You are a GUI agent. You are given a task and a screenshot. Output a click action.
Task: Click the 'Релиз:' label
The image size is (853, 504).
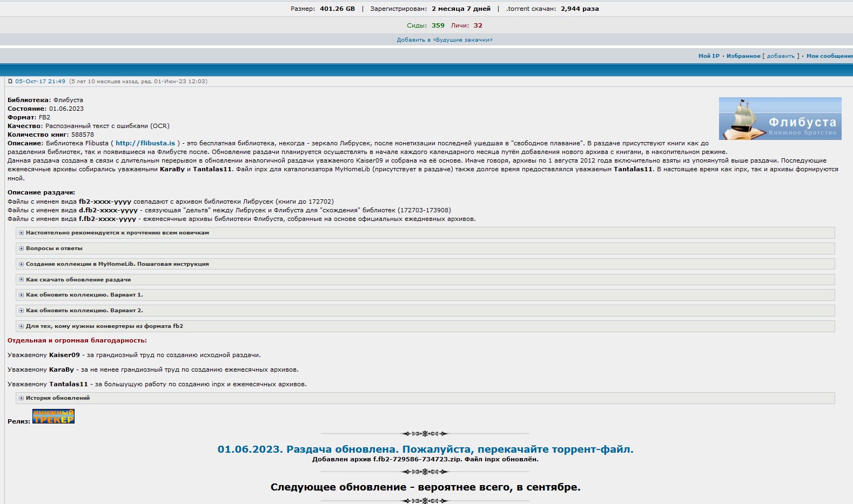click(x=19, y=421)
